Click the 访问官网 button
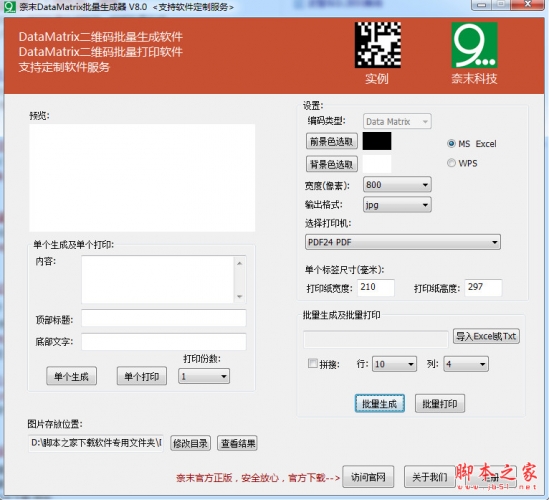The width and height of the screenshot is (549, 500). pyautogui.click(x=368, y=477)
